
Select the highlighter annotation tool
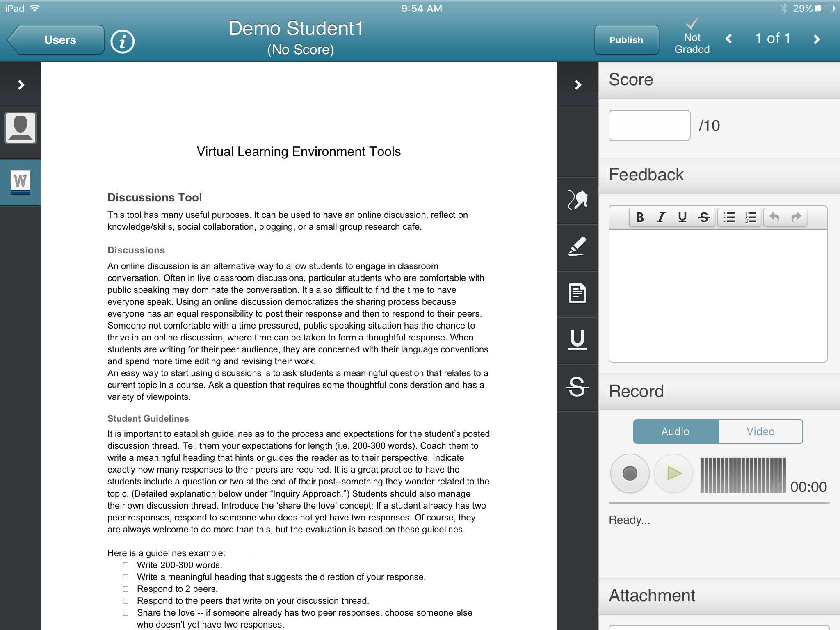pyautogui.click(x=577, y=247)
